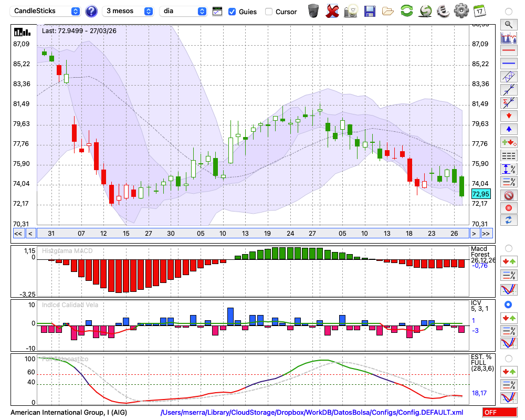Click the blue up arrow marker tool

pos(508,129)
